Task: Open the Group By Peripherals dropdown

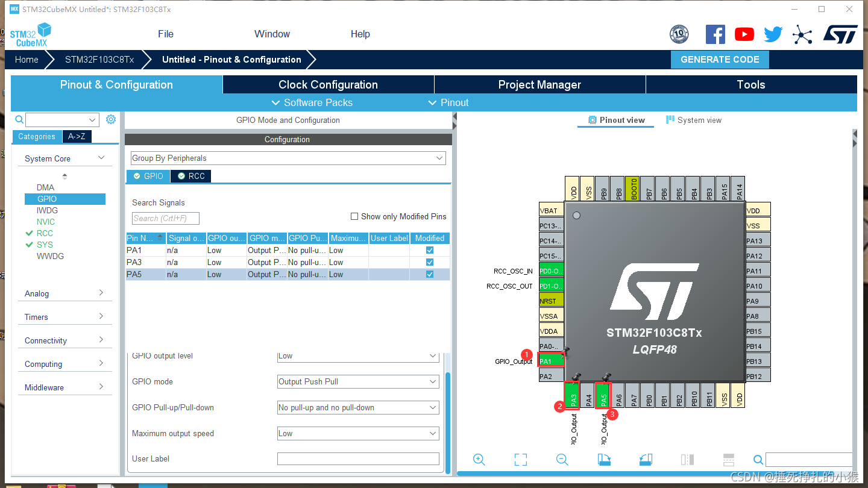Action: tap(288, 158)
